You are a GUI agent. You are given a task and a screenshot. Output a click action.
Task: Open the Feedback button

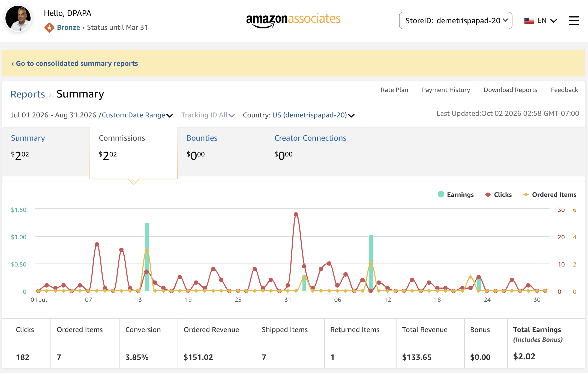[x=564, y=90]
